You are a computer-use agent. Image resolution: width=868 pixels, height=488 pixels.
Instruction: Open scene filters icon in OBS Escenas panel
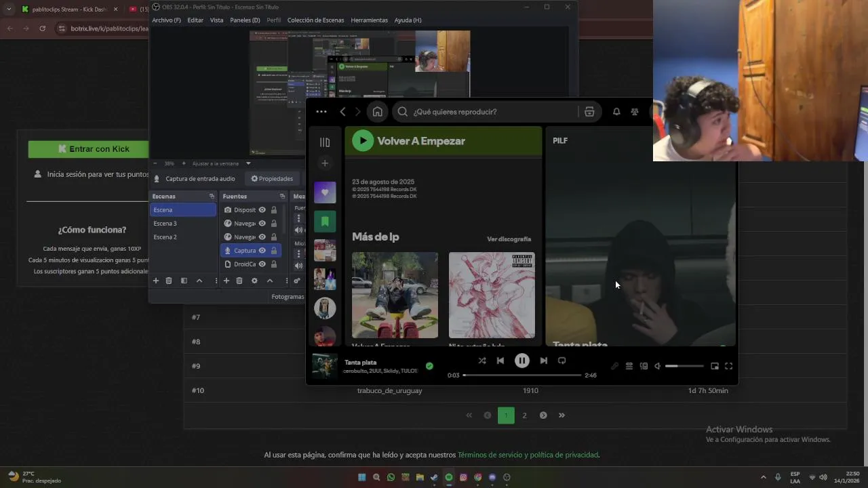click(x=184, y=281)
